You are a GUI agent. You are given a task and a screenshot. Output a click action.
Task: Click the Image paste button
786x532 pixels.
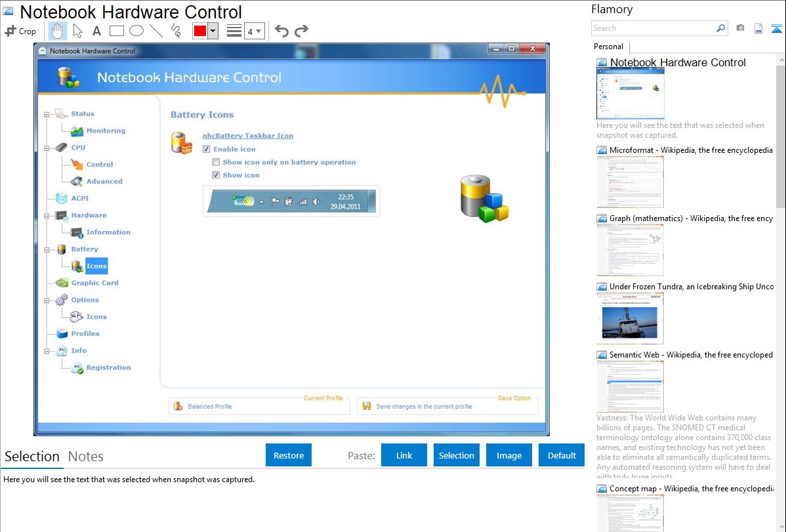tap(509, 455)
